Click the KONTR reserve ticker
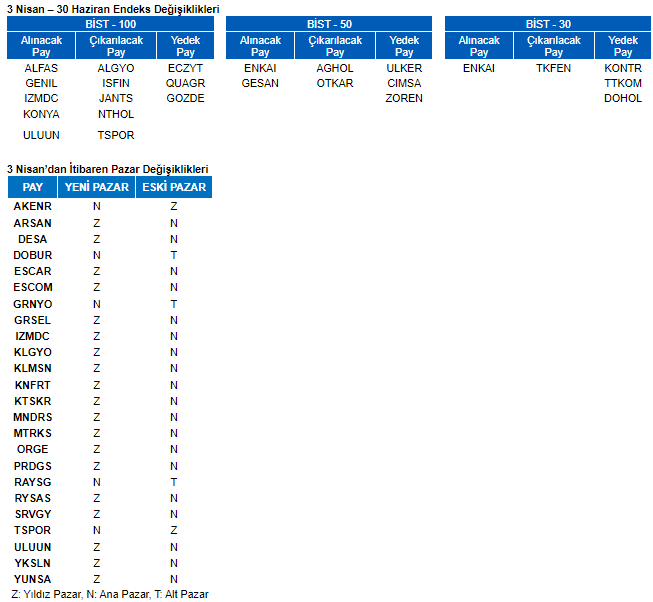 point(623,68)
